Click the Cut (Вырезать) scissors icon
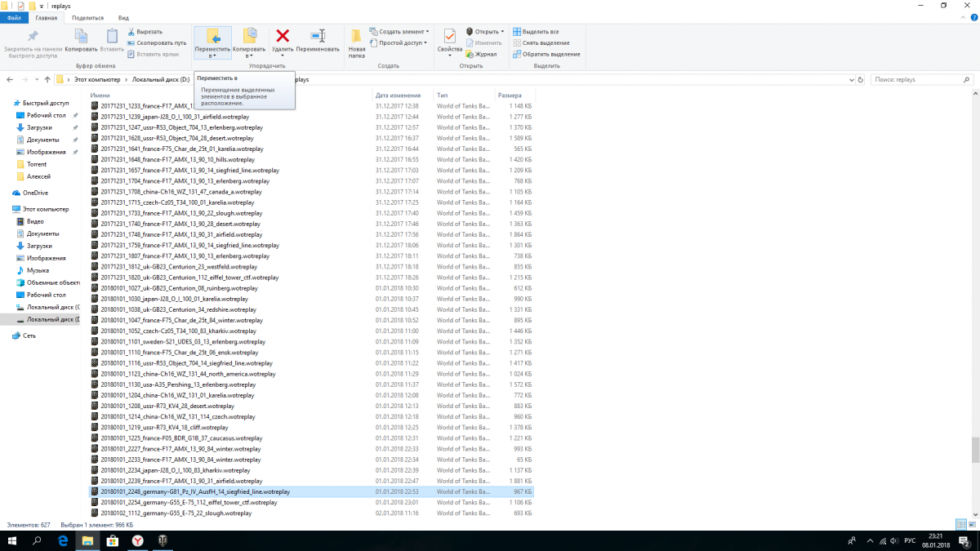 (x=131, y=32)
